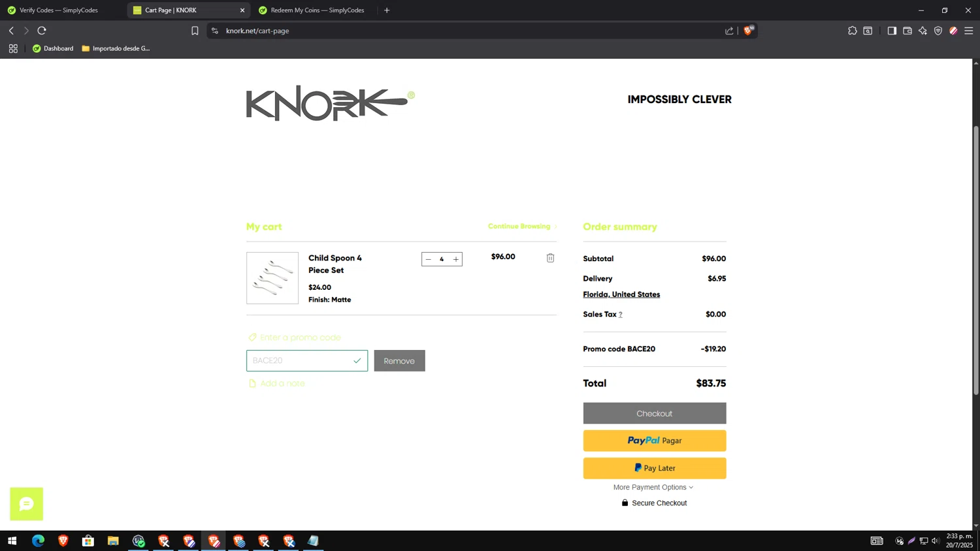Launch Microsoft Edge from taskbar
Screen dimensions: 980x551
(38, 541)
